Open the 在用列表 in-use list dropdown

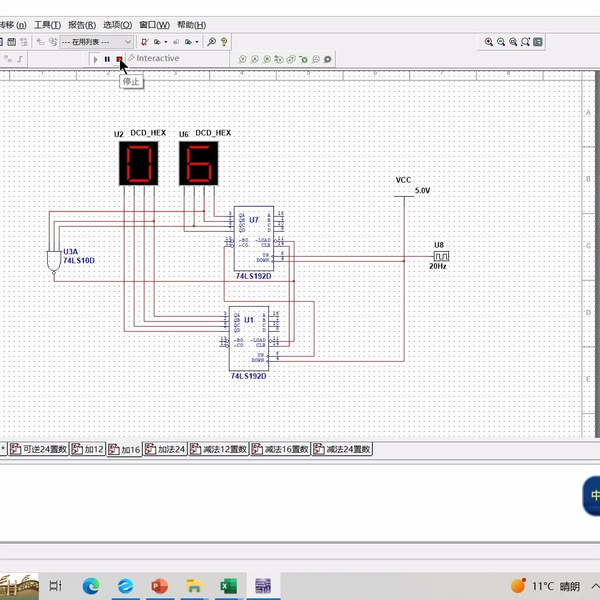pos(96,42)
